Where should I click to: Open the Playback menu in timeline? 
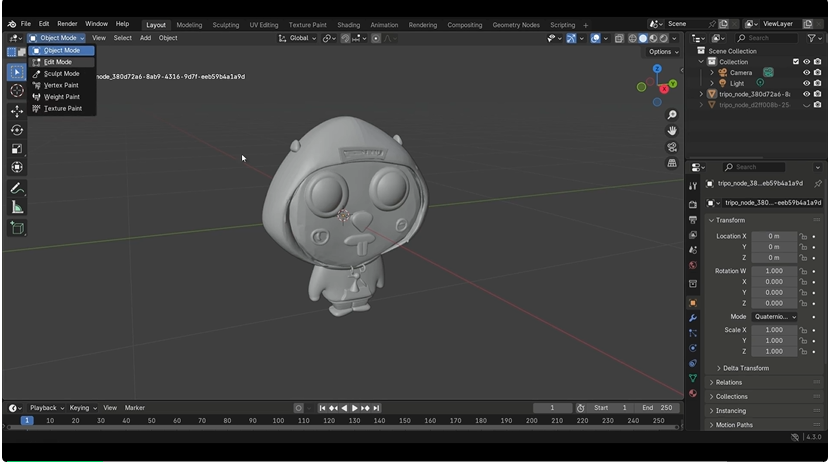click(47, 408)
